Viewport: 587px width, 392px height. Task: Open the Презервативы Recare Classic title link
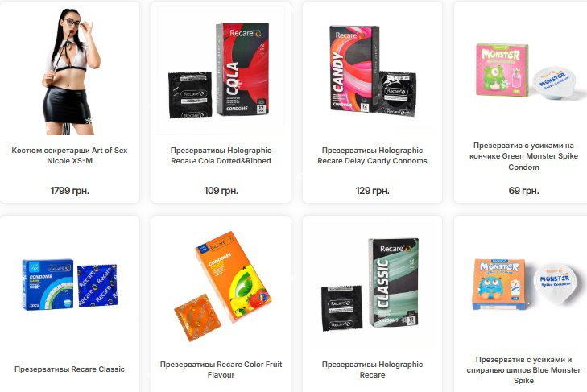click(69, 369)
